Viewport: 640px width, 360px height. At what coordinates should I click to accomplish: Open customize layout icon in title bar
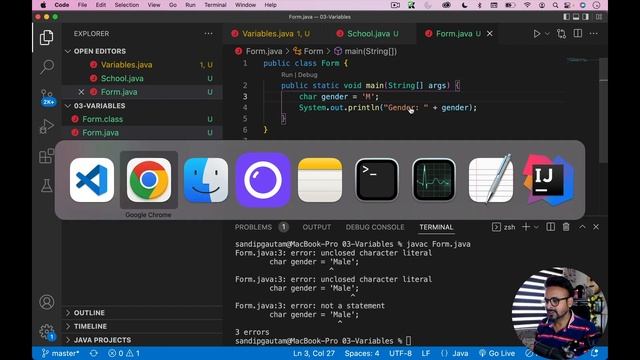coord(599,17)
